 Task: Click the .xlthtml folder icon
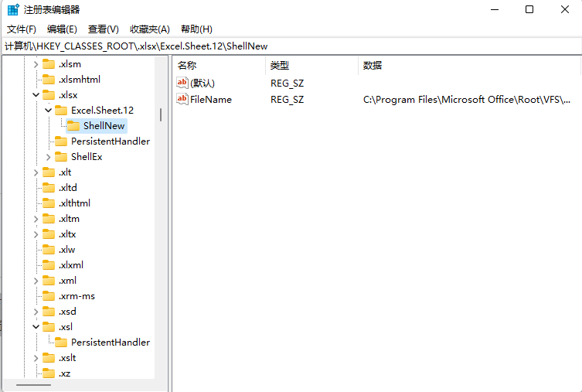click(x=49, y=203)
